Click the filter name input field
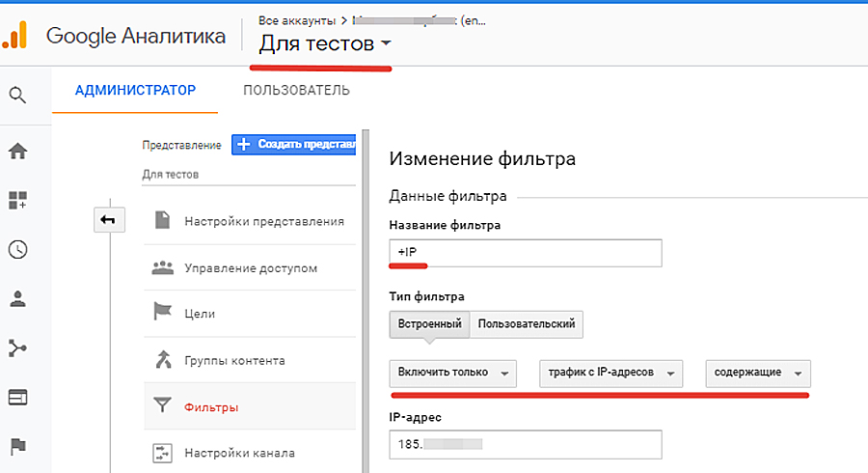868x473 pixels. [x=526, y=252]
